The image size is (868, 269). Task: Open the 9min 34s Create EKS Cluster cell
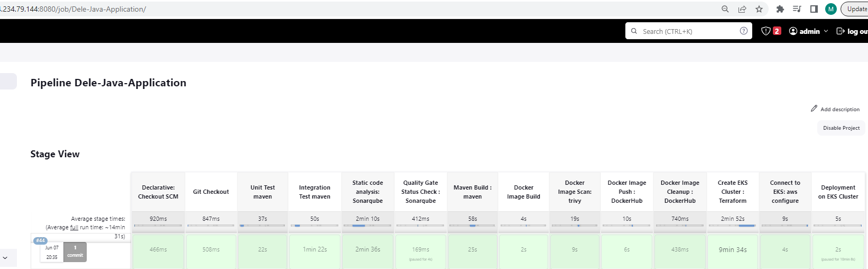click(x=733, y=252)
